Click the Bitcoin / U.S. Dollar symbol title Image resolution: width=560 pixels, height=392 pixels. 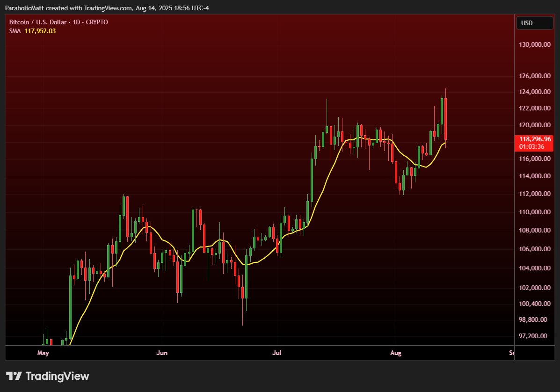point(58,22)
